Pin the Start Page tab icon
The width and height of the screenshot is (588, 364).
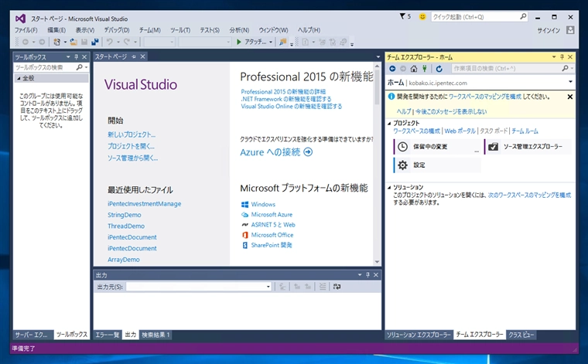(x=134, y=56)
